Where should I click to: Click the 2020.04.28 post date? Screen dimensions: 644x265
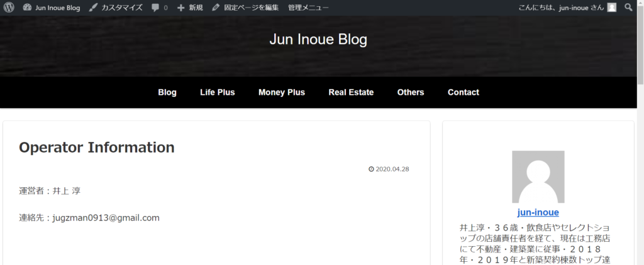click(392, 169)
